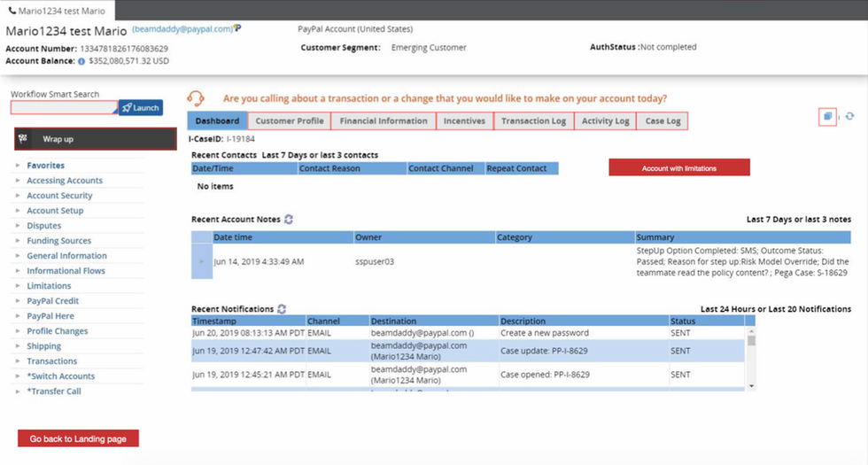Click the Wrap up button
868x465 pixels.
(96, 139)
